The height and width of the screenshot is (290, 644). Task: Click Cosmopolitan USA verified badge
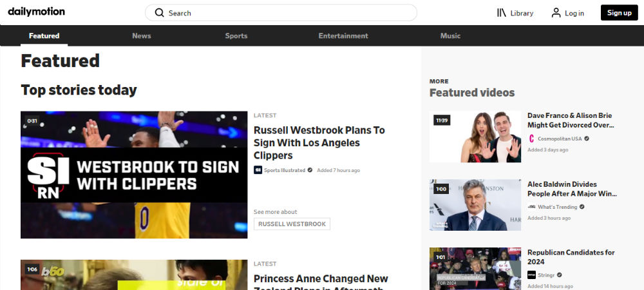(587, 139)
